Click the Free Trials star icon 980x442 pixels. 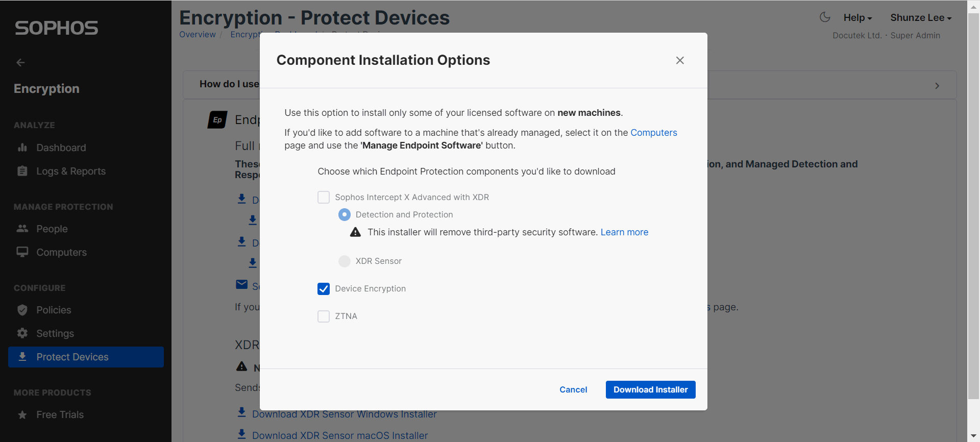tap(22, 415)
